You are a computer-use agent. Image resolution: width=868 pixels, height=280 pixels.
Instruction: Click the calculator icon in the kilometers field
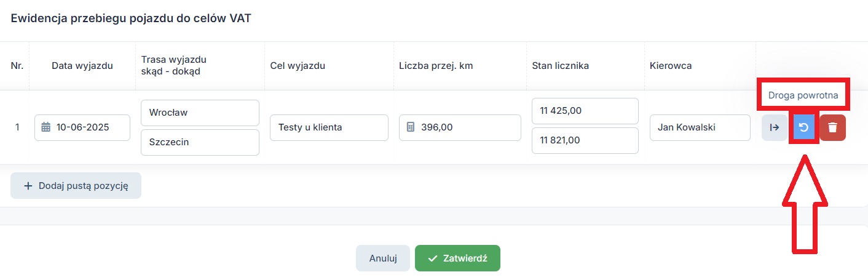[x=411, y=127]
